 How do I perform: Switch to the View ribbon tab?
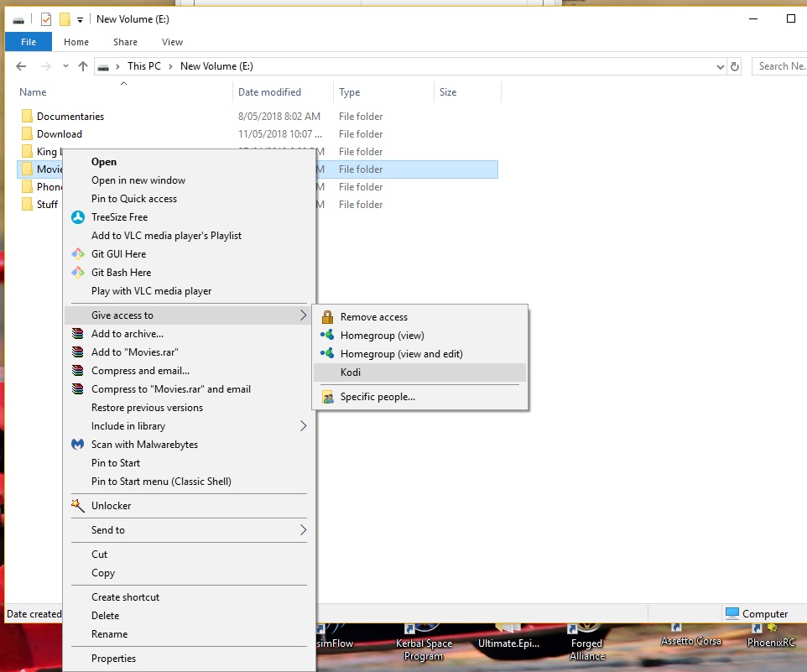click(172, 42)
